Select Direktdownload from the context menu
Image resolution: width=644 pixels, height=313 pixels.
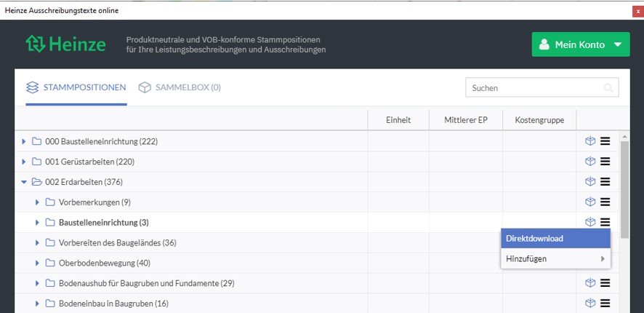[555, 239]
